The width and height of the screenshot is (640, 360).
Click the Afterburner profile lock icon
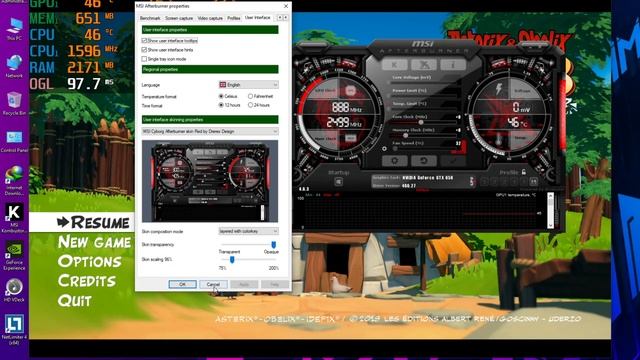(x=523, y=172)
